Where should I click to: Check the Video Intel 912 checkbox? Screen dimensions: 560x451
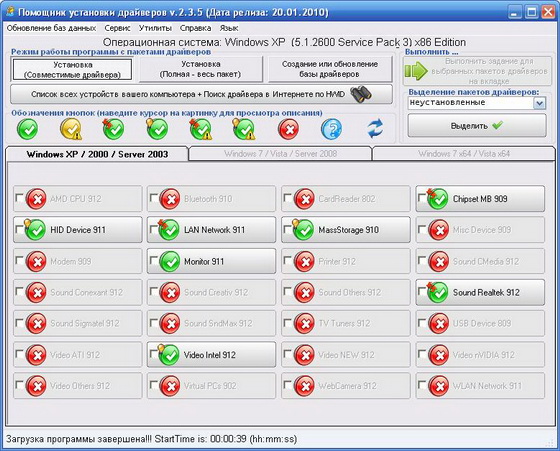(x=154, y=354)
